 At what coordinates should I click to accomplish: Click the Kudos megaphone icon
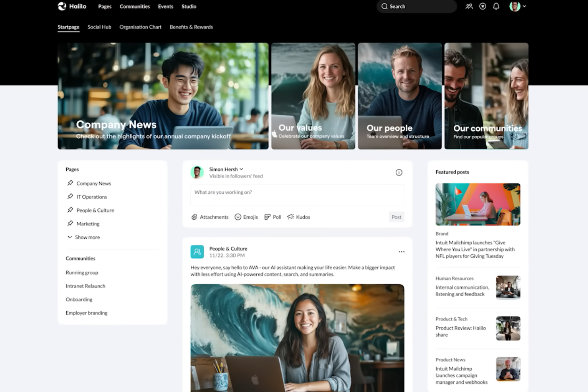291,217
